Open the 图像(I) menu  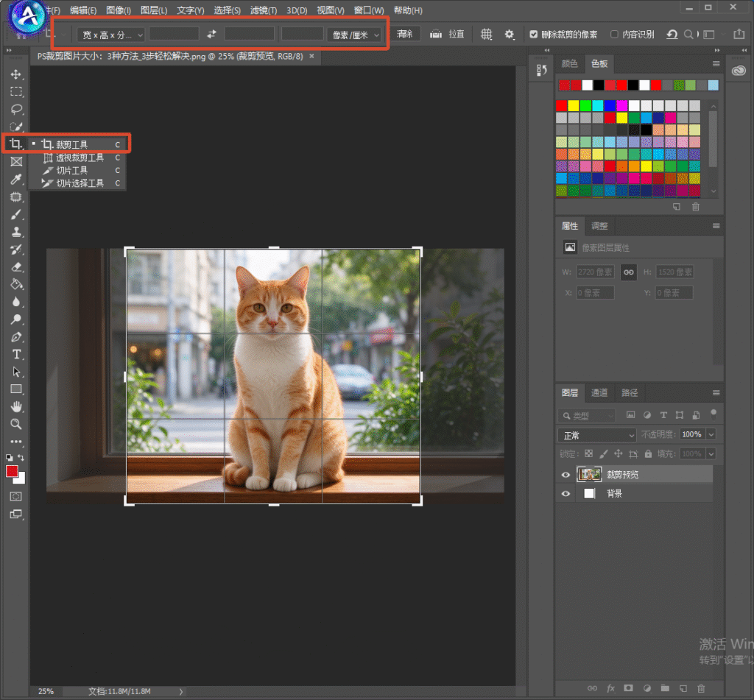click(x=119, y=10)
